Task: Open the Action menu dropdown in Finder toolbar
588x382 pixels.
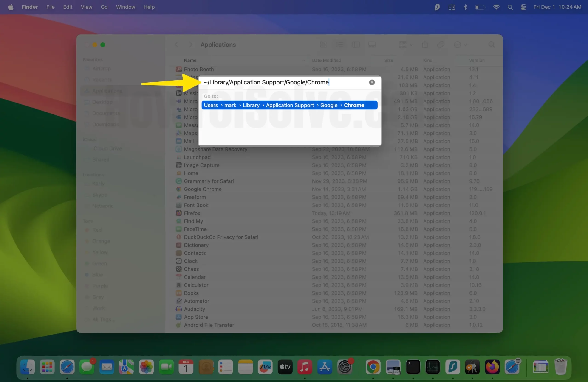Action: pos(461,45)
